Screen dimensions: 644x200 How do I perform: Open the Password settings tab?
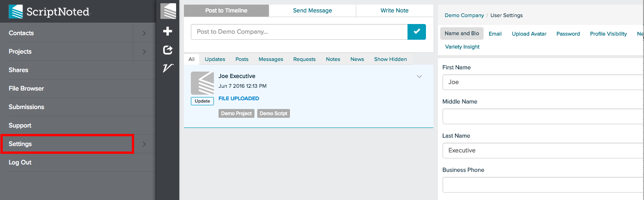pyautogui.click(x=568, y=34)
